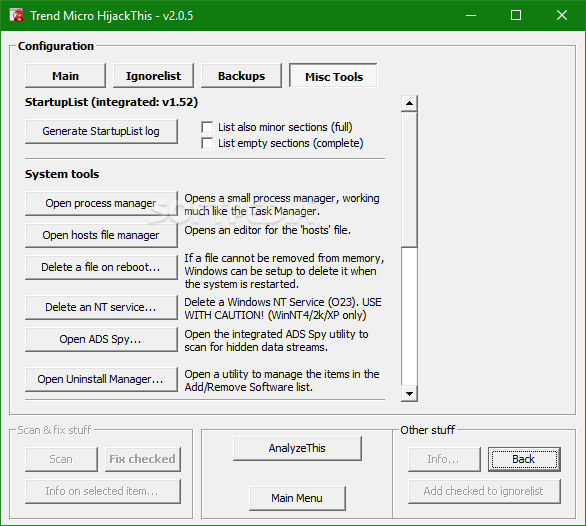This screenshot has width=586, height=526.
Task: Click the 'StartupList (integrated: v1.52)' heading
Action: [111, 102]
